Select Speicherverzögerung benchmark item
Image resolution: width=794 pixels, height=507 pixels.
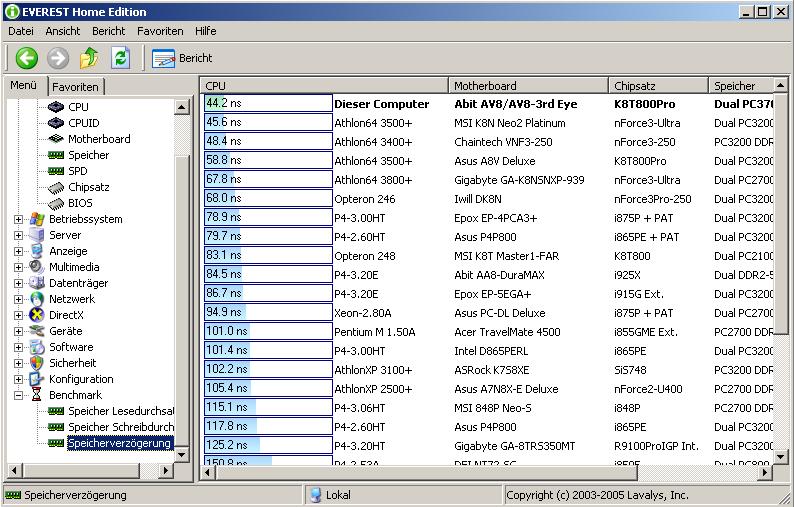(120, 443)
